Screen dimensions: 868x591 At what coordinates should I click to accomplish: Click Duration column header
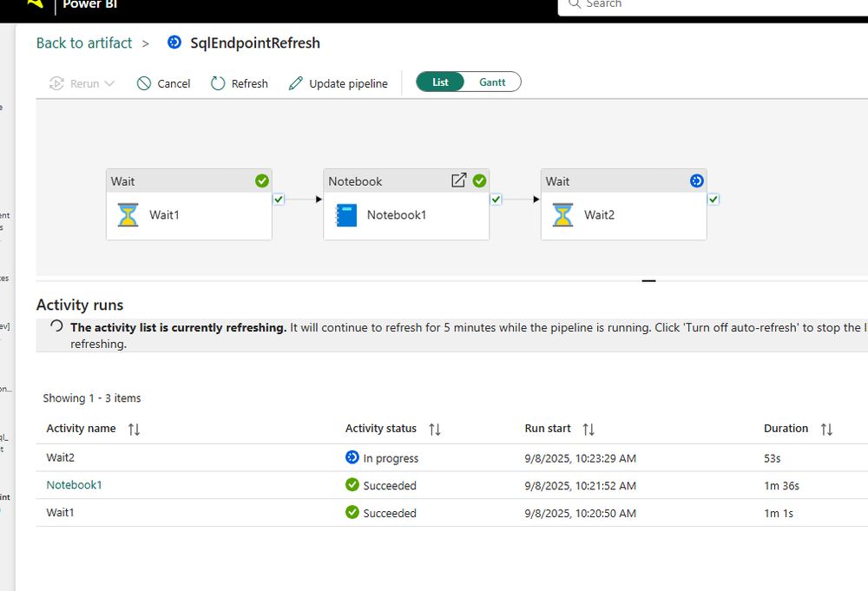point(786,429)
